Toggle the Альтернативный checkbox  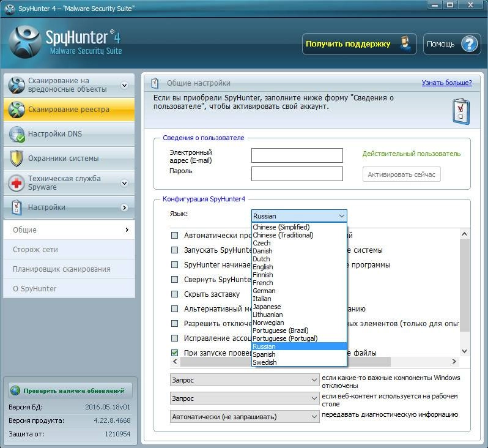click(175, 308)
